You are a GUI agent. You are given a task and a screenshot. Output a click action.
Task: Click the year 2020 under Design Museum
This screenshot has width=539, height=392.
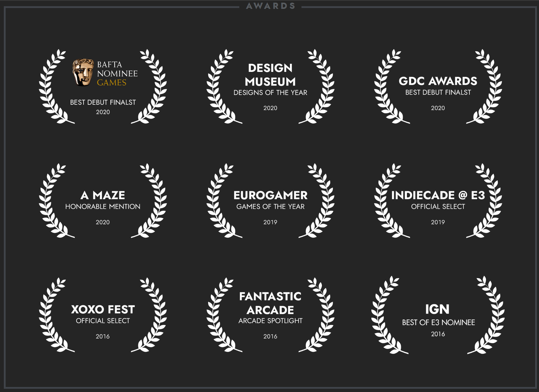[270, 108]
